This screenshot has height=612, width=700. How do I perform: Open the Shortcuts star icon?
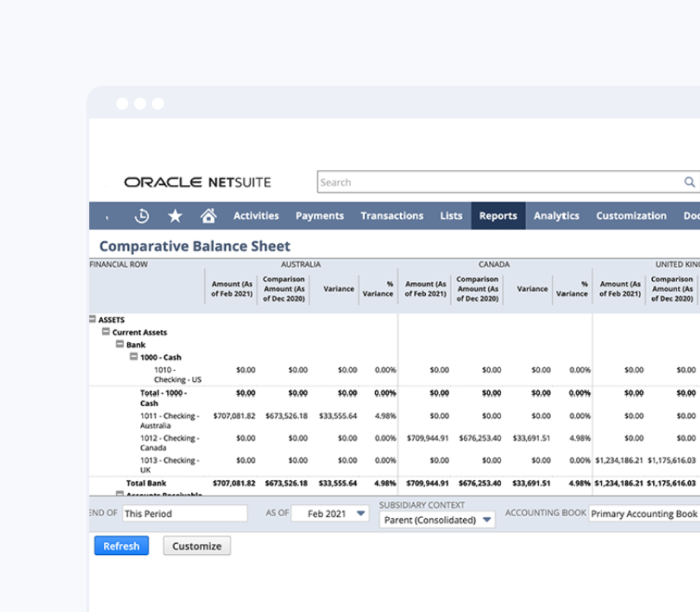pos(175,216)
